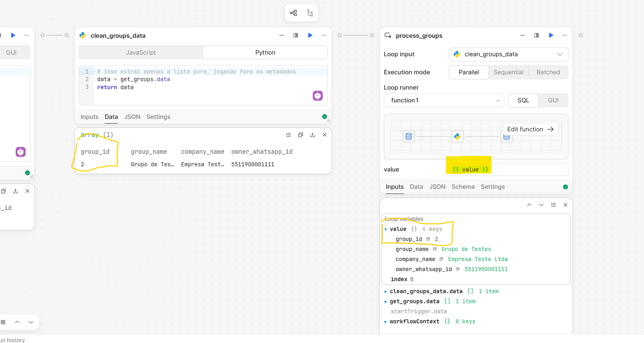
Task: Click the Edit function button
Action: [x=530, y=129]
